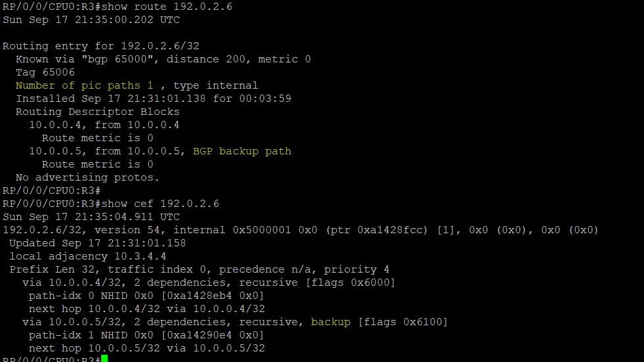Click the '[flags 0x6100]' text
Screen dimensions: 644x362
403,322
